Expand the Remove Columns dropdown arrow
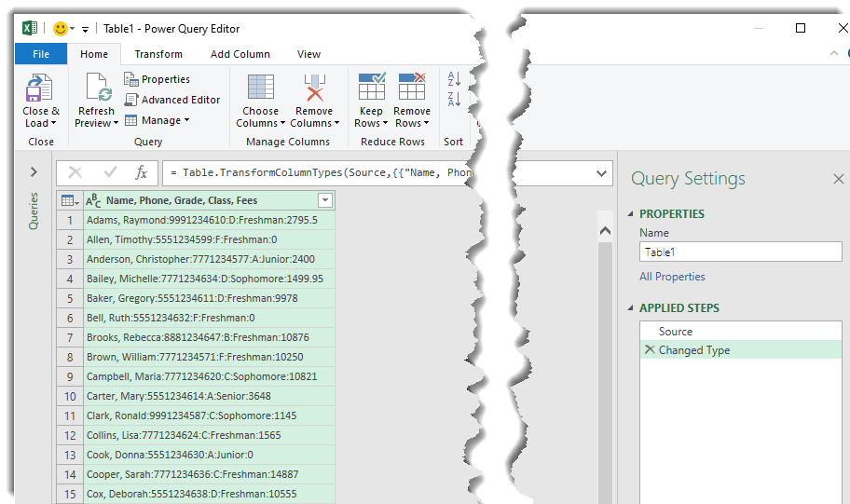This screenshot has height=504, width=850. [x=336, y=123]
